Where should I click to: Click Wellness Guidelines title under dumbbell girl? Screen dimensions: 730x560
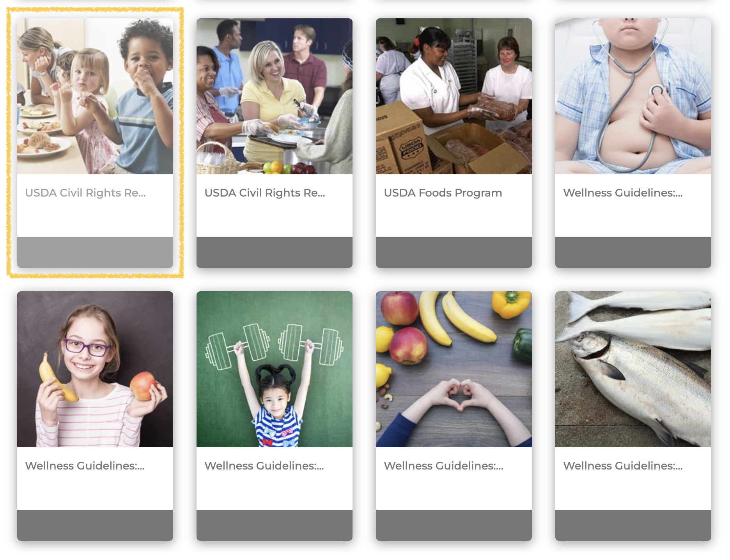(264, 466)
